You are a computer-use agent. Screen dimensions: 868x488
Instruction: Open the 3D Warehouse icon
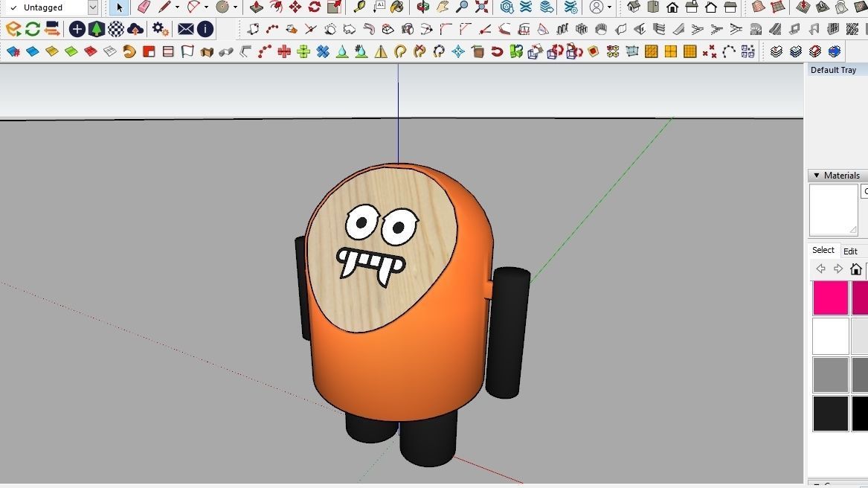[x=507, y=7]
